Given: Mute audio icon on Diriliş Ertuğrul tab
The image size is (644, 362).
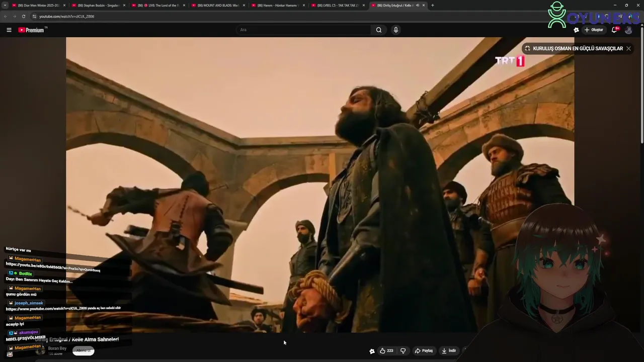Looking at the screenshot, I should [417, 5].
